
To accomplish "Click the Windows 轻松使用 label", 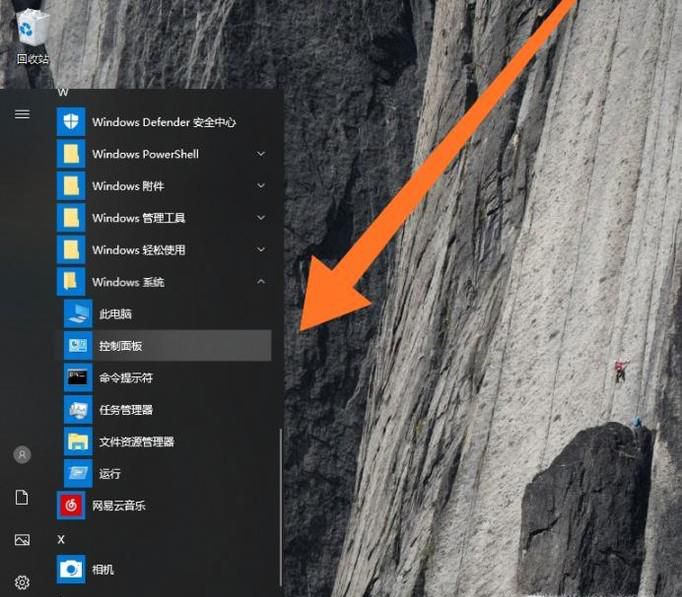I will point(139,250).
